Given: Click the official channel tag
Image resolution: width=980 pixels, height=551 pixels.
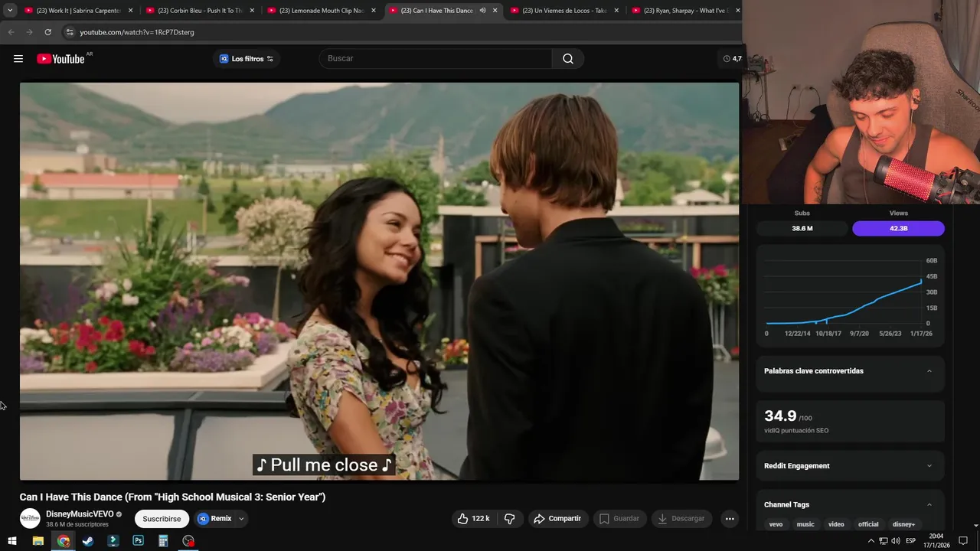Looking at the screenshot, I should pyautogui.click(x=868, y=524).
